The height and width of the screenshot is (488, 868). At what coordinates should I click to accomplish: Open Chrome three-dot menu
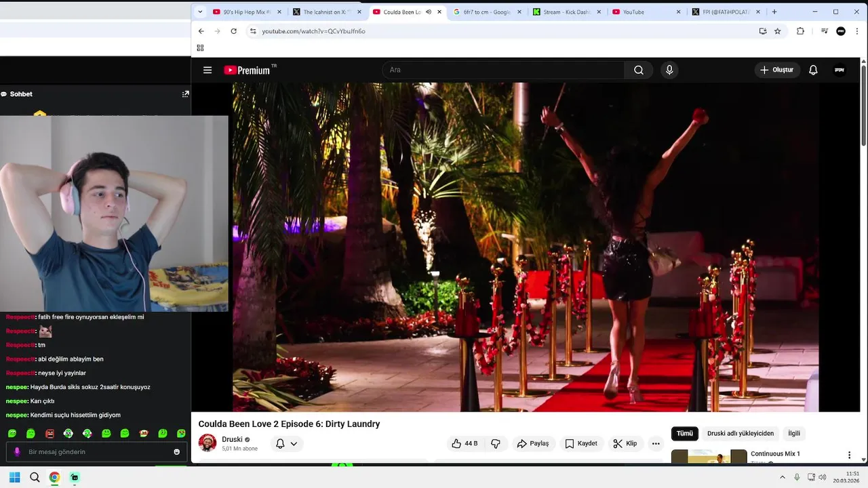pos(856,31)
